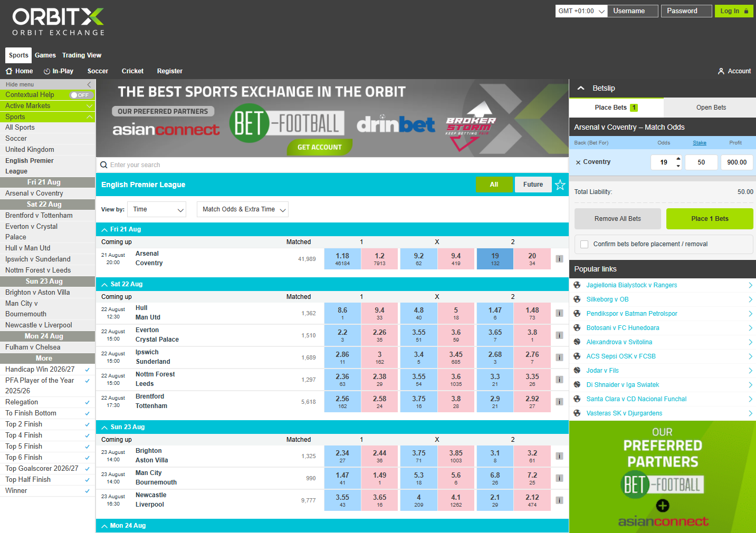Click the Password input field
Image resolution: width=756 pixels, height=533 pixels.
[x=686, y=11]
